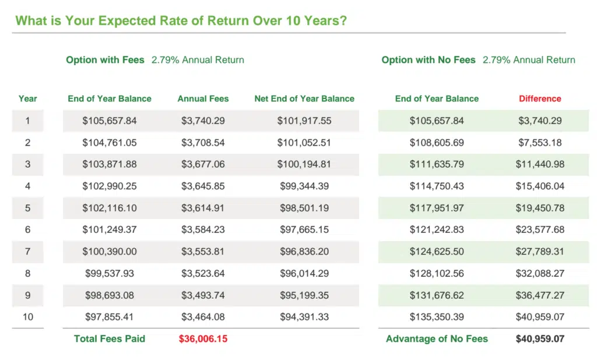597x364 pixels.
Task: Select the Year 2 annual fees cell $3,708.54
Action: (203, 143)
